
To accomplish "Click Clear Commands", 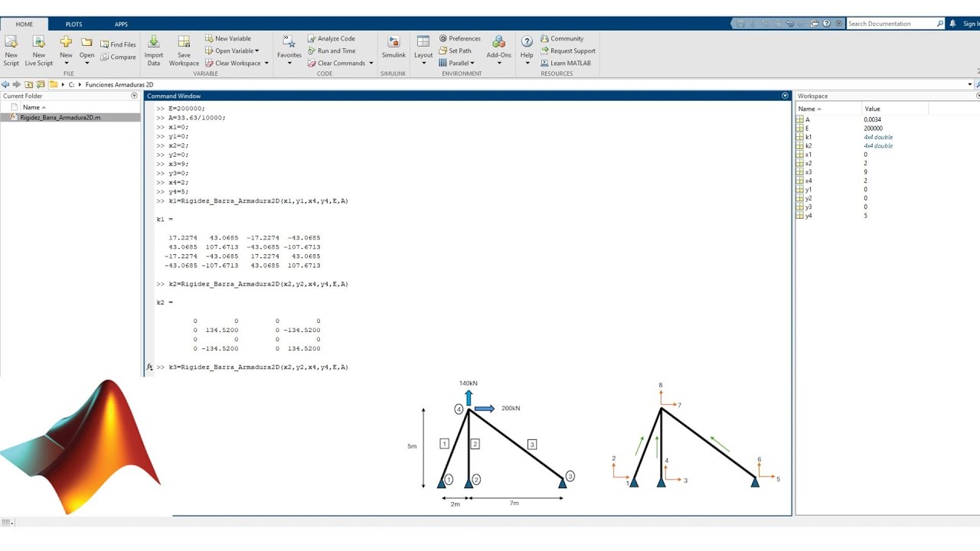I will tap(336, 63).
